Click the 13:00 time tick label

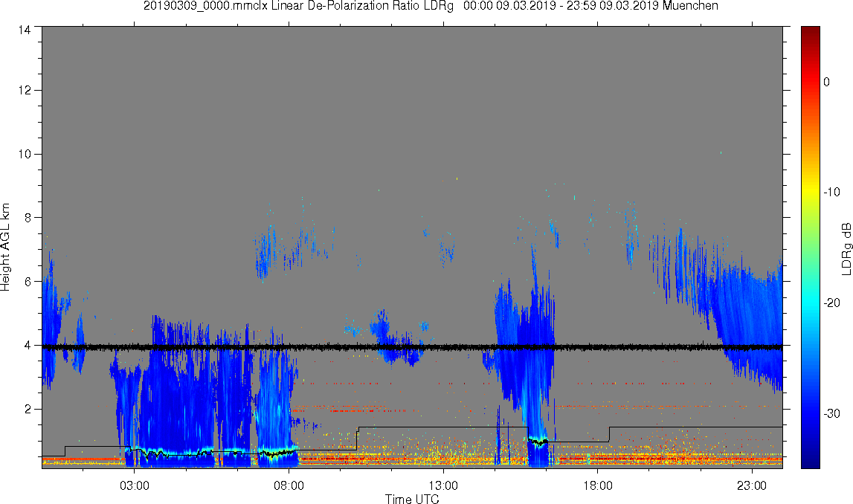pyautogui.click(x=442, y=485)
